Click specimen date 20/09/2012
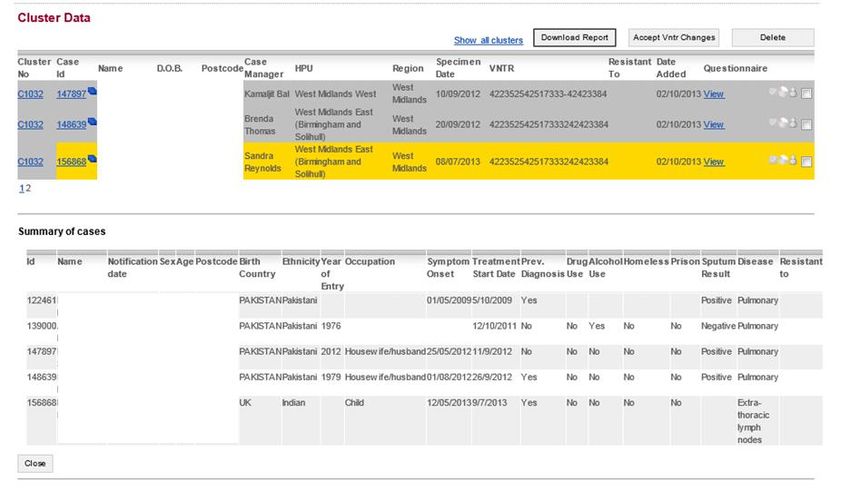 click(x=458, y=125)
